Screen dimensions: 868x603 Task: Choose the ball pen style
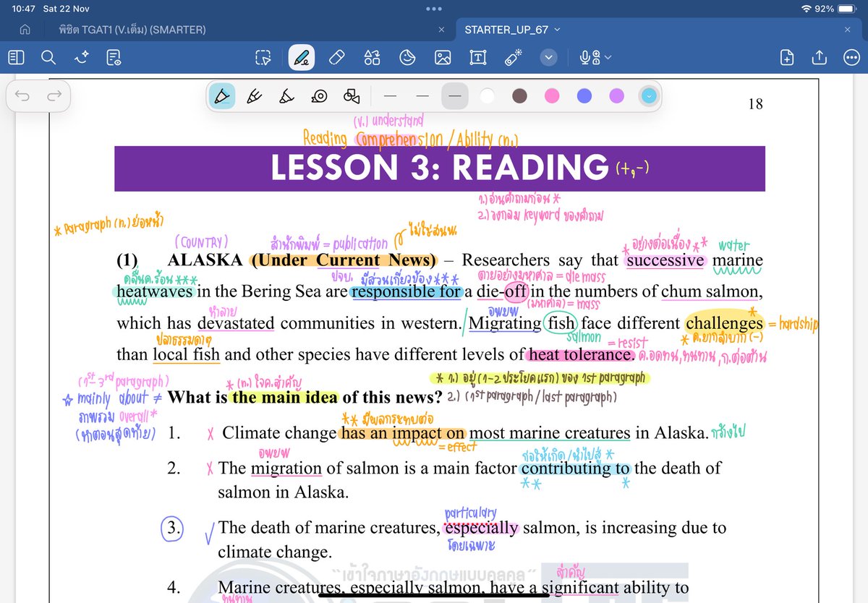tap(254, 96)
